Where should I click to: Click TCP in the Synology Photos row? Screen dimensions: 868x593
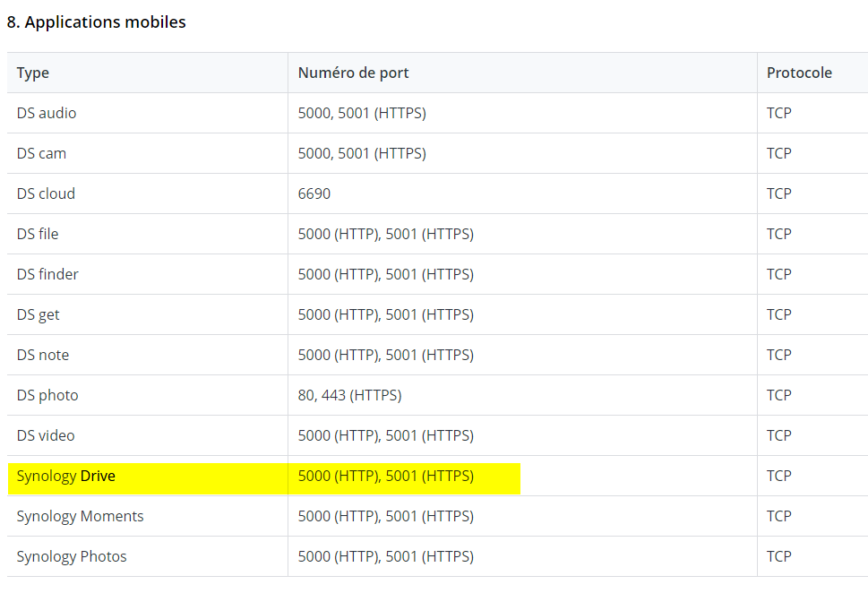point(779,556)
